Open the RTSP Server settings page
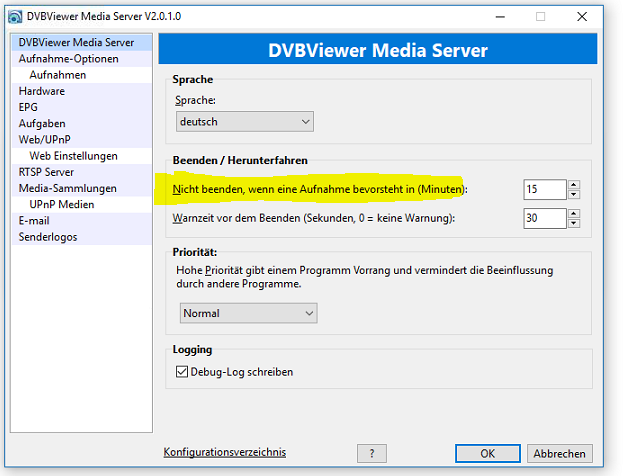 coord(82,172)
